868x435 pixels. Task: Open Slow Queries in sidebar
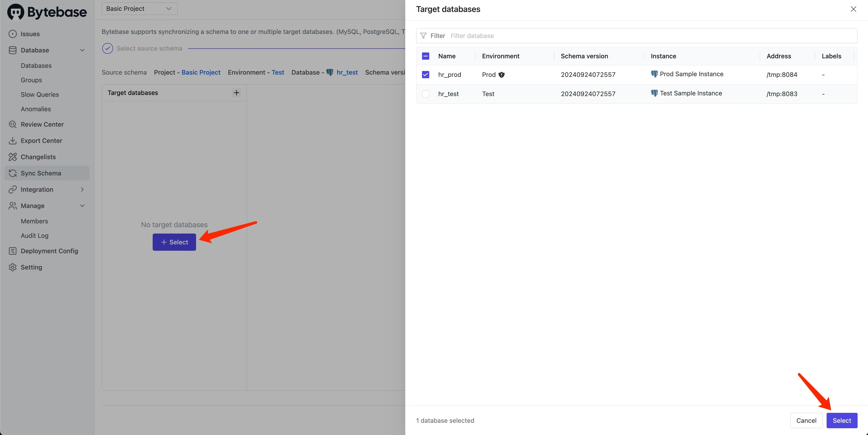tap(40, 95)
